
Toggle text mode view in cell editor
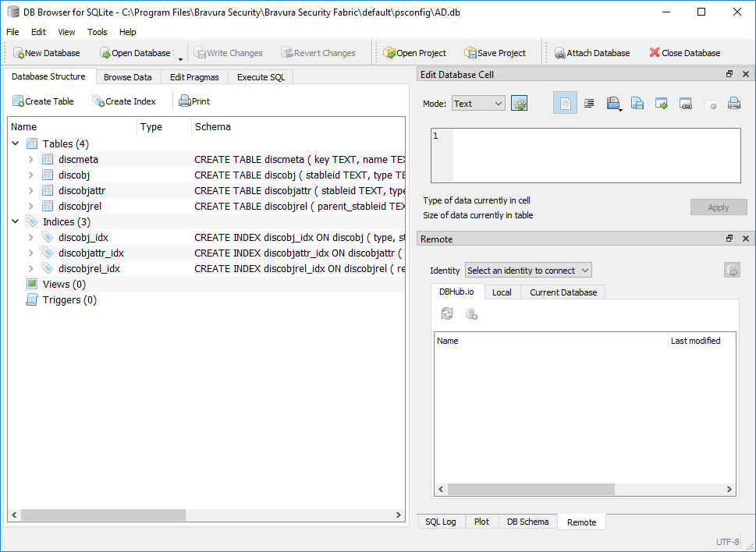point(565,102)
